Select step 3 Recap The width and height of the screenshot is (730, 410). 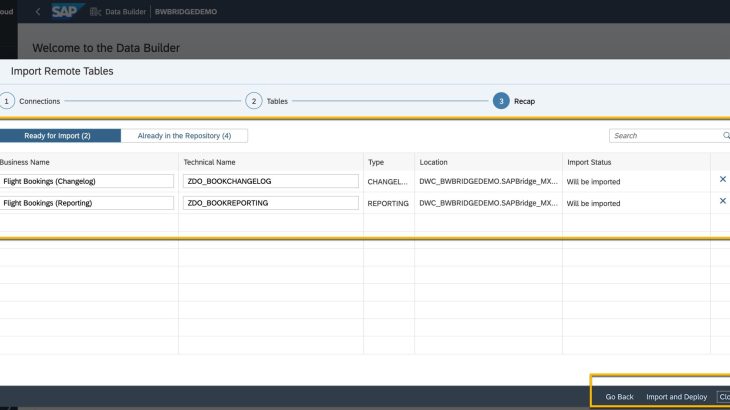pos(514,101)
